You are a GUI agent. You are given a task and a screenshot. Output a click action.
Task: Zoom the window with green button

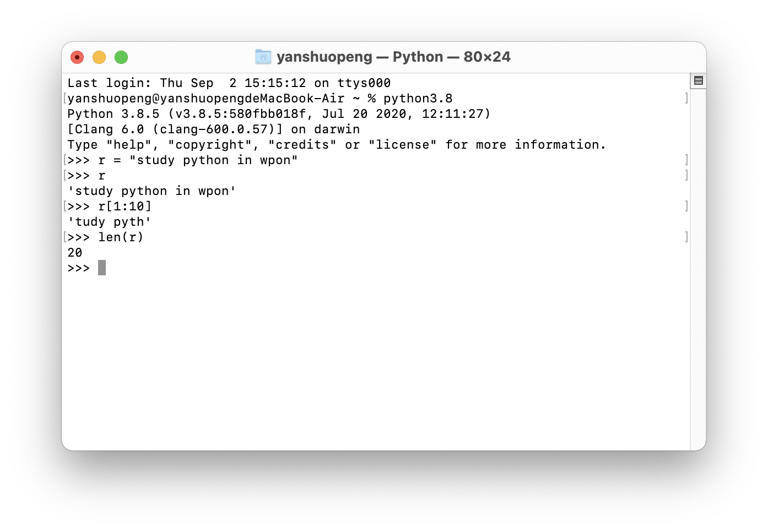point(121,57)
